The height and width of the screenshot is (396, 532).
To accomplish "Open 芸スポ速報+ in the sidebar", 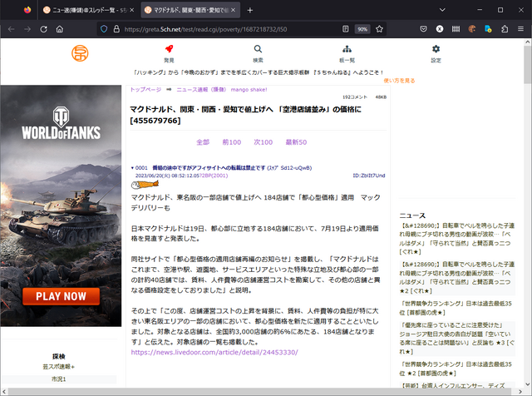I will click(x=59, y=367).
